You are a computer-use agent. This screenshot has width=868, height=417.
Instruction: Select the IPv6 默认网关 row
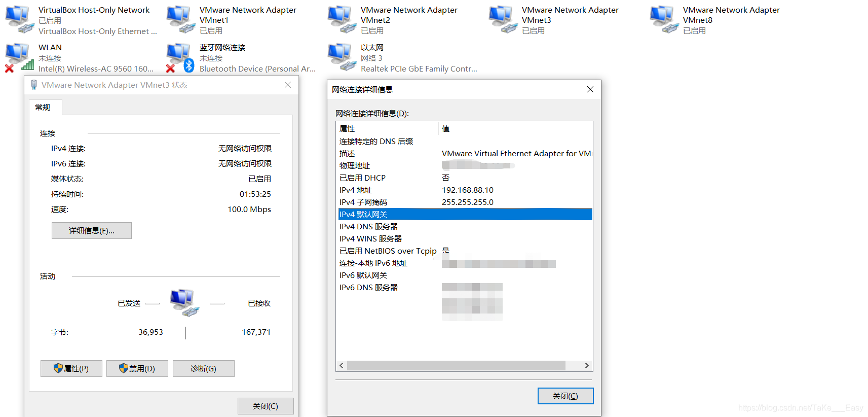[x=465, y=275]
